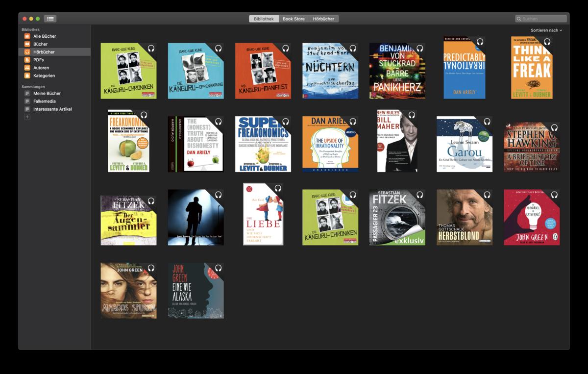Open the Sortieren nach dropdown
Screen dimensions: 588x374
[x=546, y=30]
